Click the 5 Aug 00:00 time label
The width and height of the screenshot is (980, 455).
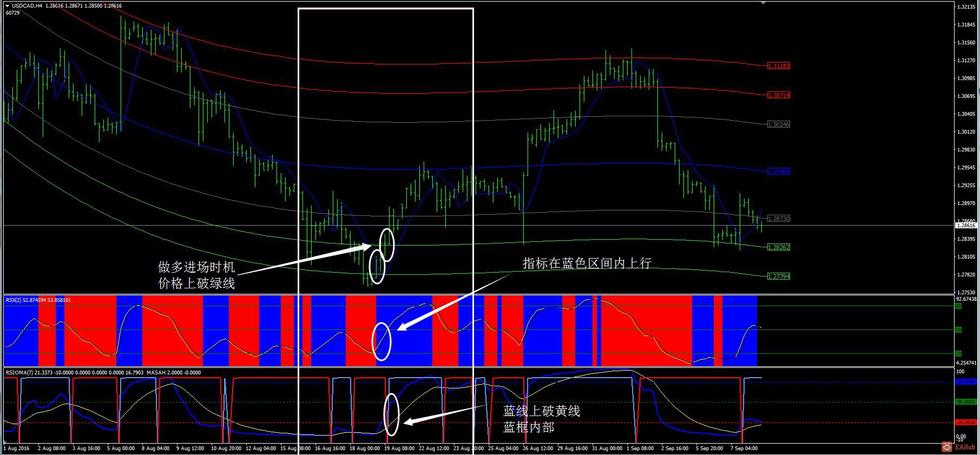[121, 449]
